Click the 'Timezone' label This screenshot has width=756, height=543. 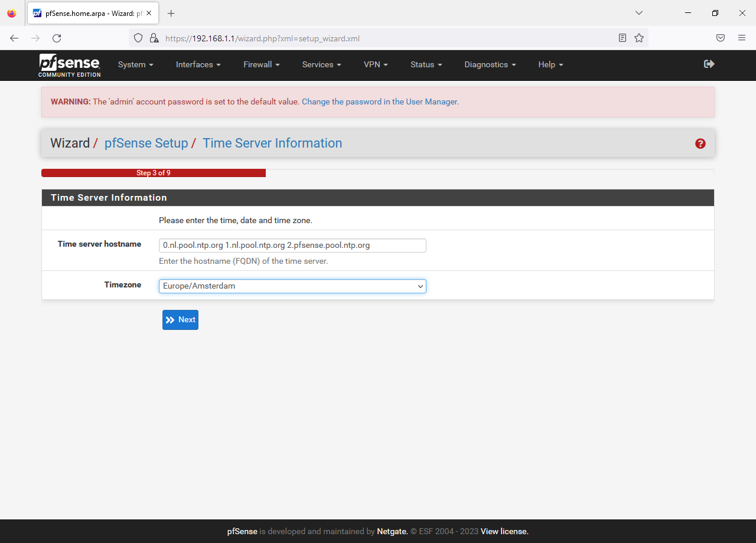[123, 285]
